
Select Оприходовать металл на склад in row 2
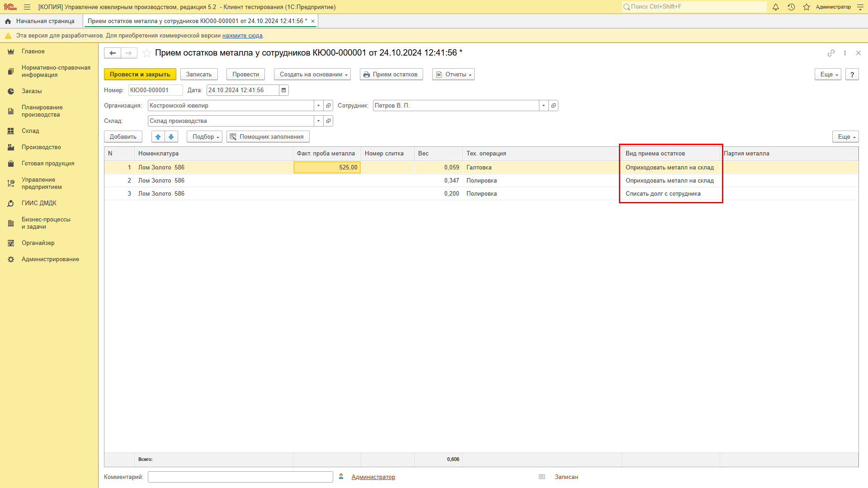[x=670, y=181]
